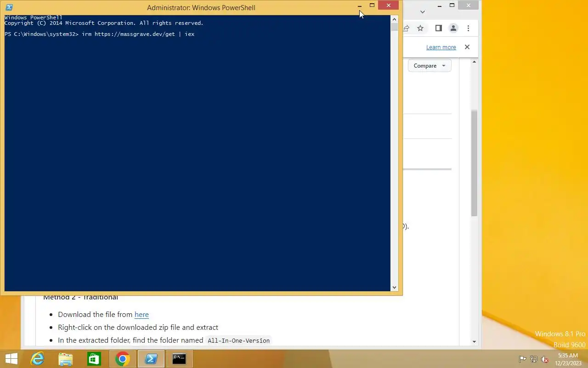This screenshot has height=368, width=588.
Task: Follow the 'Learn more' link in Chrome
Action: point(441,47)
